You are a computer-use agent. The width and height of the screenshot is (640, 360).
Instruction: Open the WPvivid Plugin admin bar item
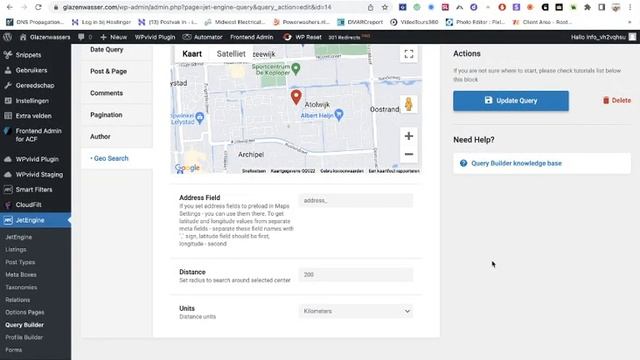tap(155, 37)
